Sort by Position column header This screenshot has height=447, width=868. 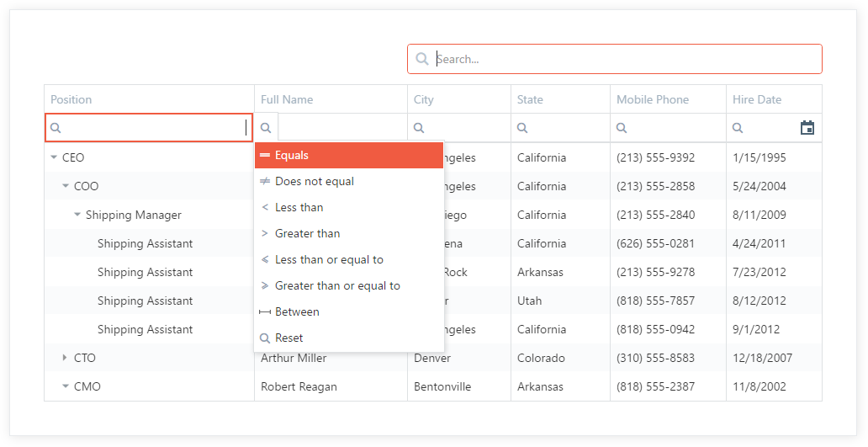click(x=150, y=99)
